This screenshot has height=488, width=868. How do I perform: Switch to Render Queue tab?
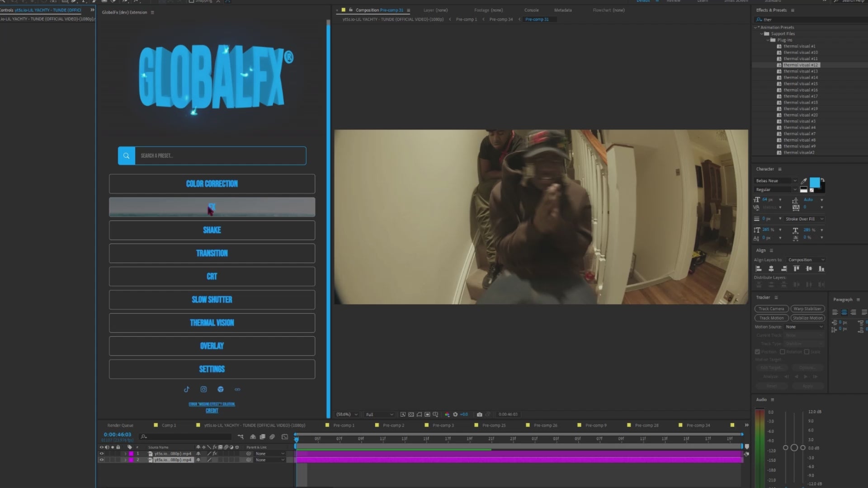pyautogui.click(x=120, y=425)
